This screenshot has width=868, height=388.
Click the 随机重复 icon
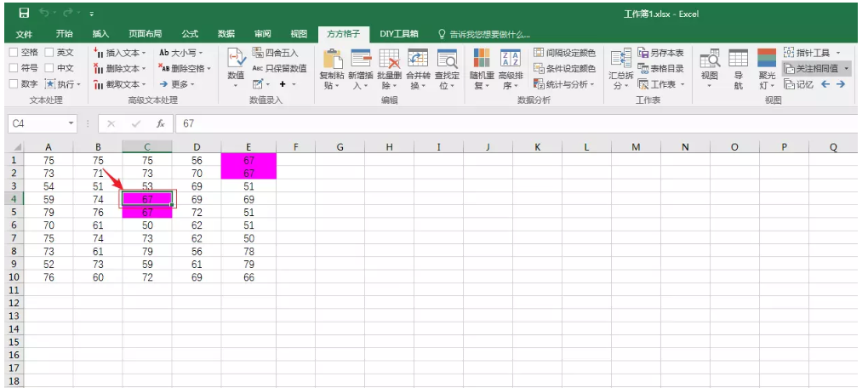coord(483,58)
